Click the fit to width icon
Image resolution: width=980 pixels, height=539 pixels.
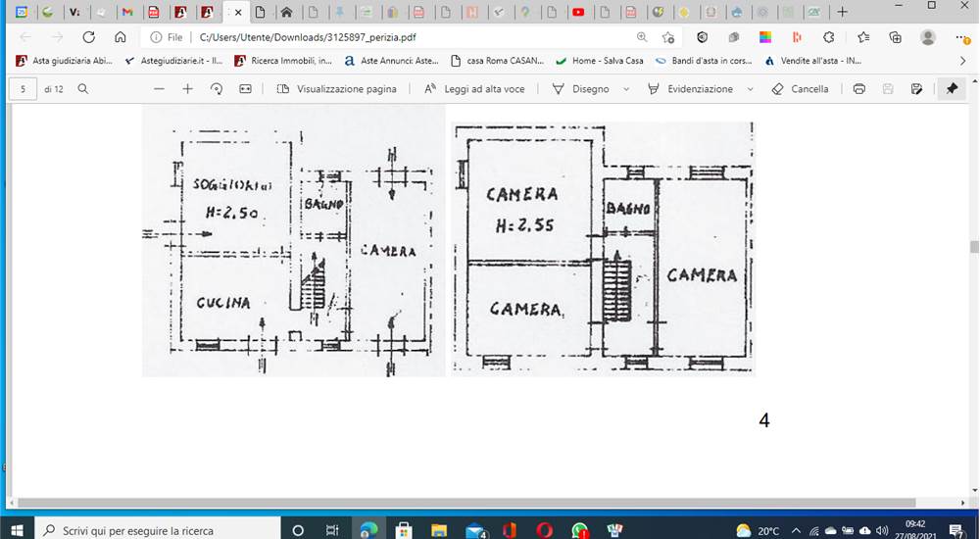click(x=245, y=89)
